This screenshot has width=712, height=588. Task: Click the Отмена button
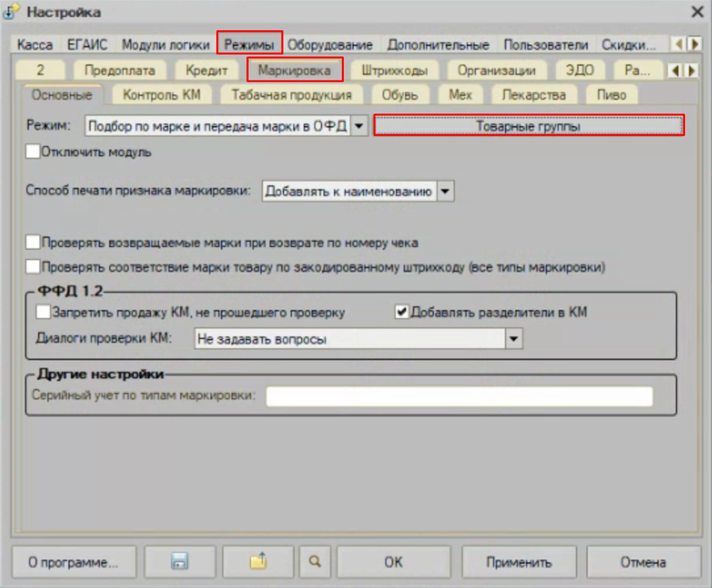(x=644, y=562)
